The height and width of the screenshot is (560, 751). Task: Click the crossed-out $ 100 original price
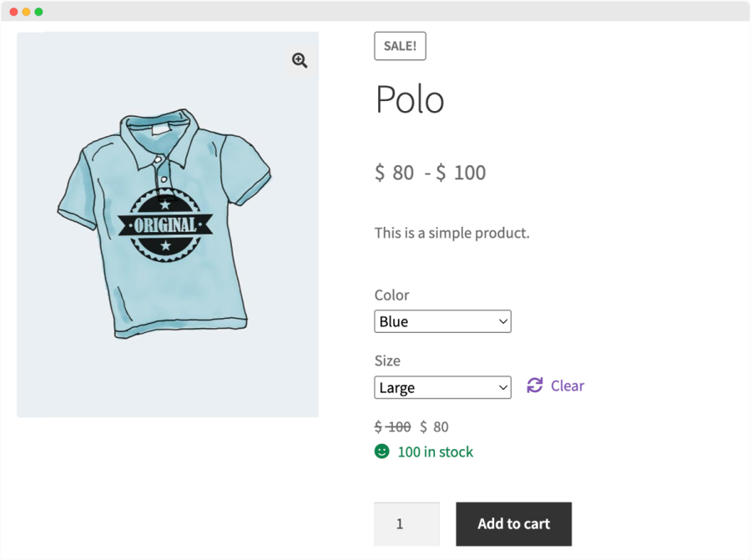[x=392, y=427]
